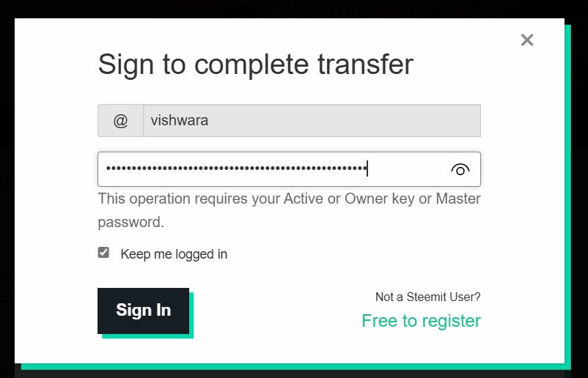588x378 pixels.
Task: Close the sign-in dialog with X
Action: pos(527,40)
